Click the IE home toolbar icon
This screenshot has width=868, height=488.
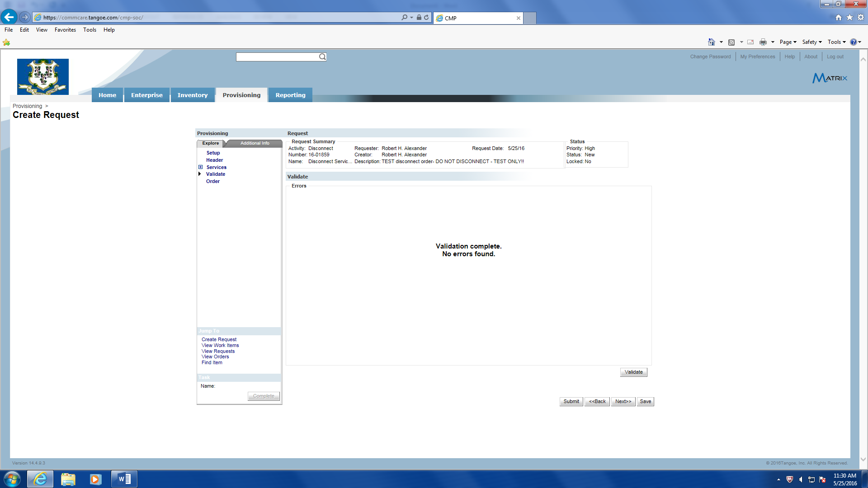(711, 42)
